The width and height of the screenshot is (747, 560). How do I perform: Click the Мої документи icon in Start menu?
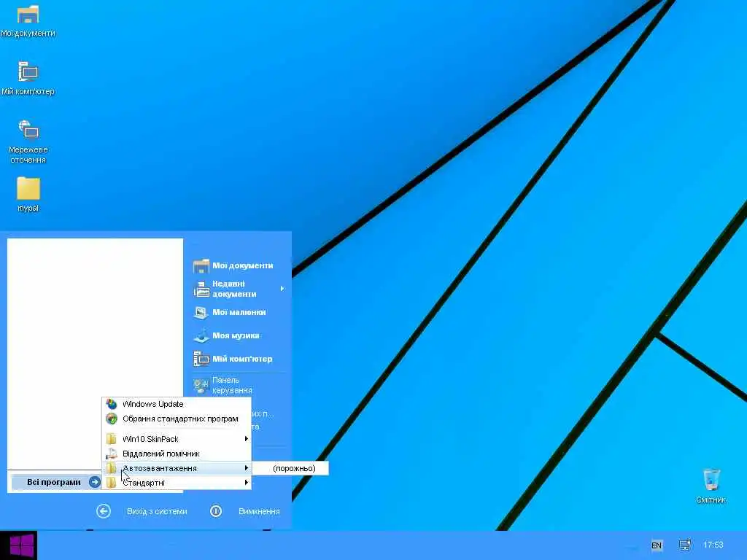(201, 265)
